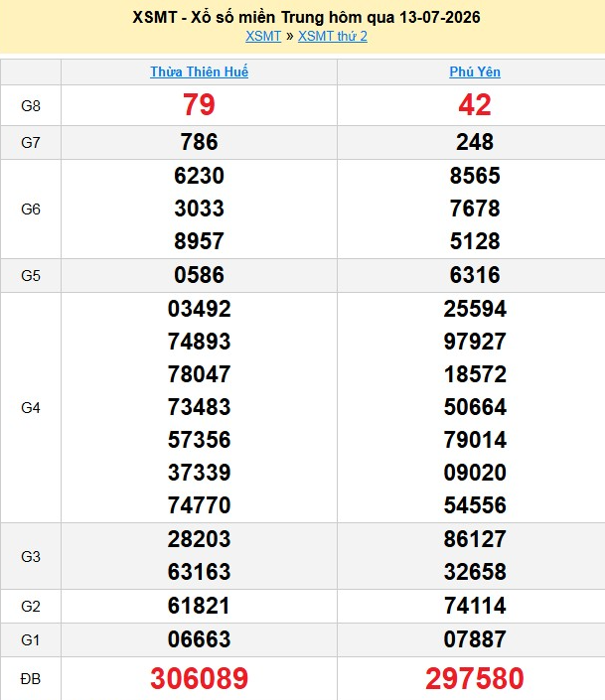Select G4 number 57356

[x=199, y=440]
